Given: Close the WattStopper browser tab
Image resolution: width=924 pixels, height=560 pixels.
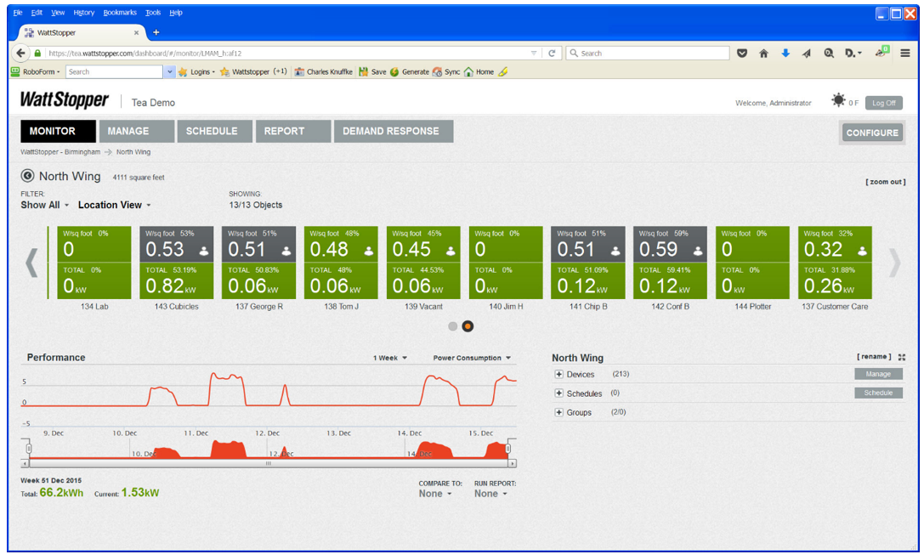Looking at the screenshot, I should click(136, 32).
